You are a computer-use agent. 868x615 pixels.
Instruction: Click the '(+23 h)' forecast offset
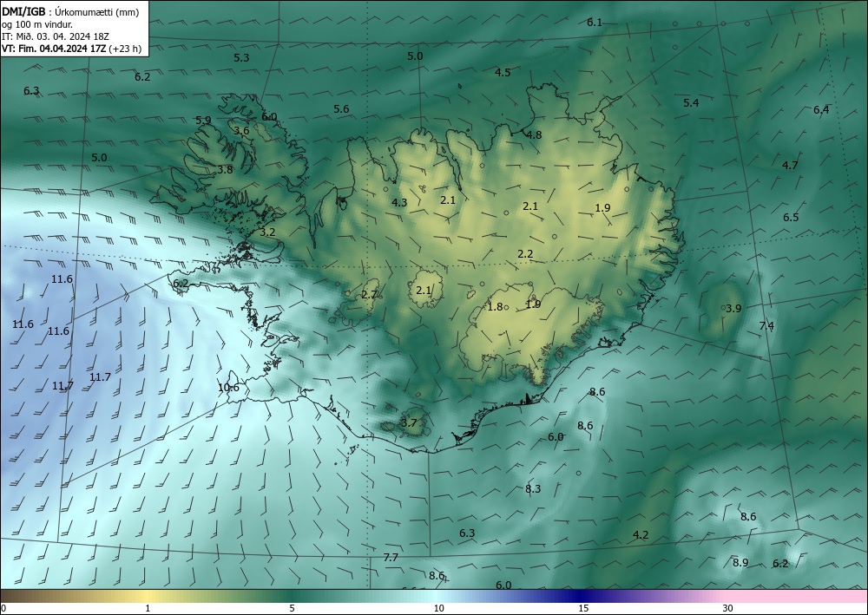click(125, 49)
